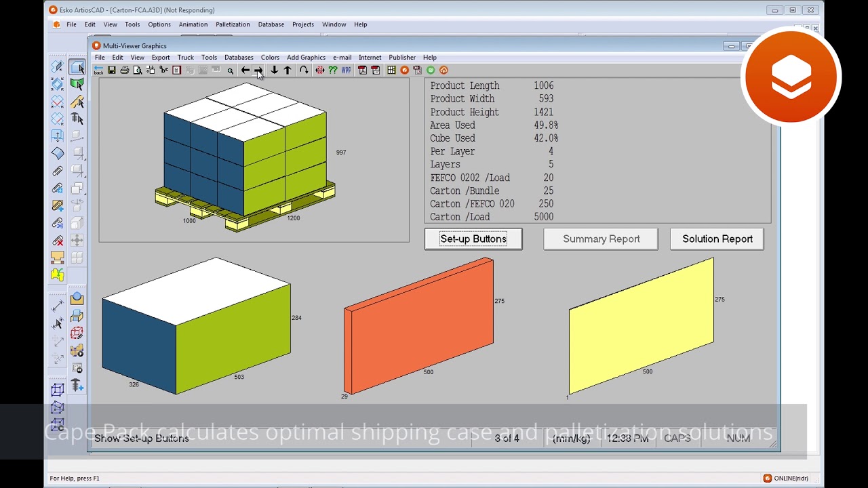Click the orange home circle icon
The width and height of the screenshot is (868, 488).
pyautogui.click(x=443, y=70)
